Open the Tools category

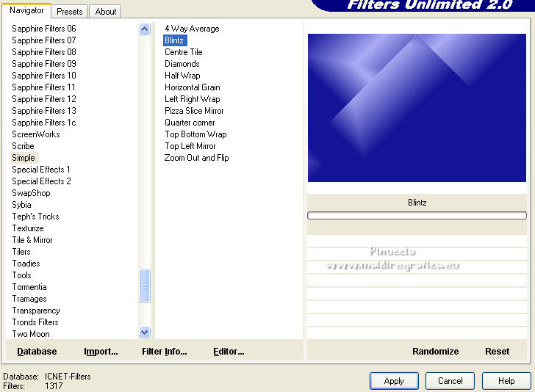(x=21, y=275)
